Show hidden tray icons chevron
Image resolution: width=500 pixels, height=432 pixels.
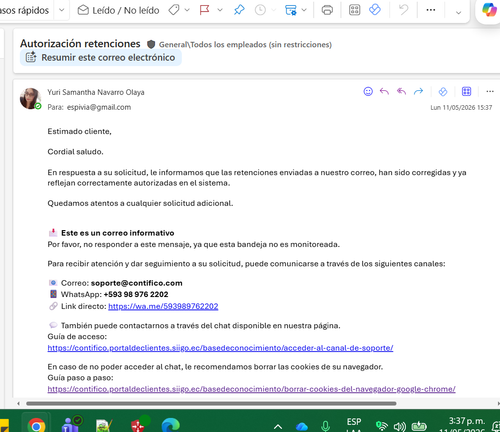click(278, 426)
